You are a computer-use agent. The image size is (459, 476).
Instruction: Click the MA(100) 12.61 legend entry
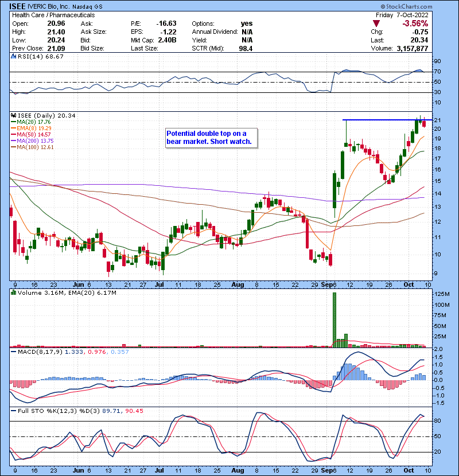(32, 147)
